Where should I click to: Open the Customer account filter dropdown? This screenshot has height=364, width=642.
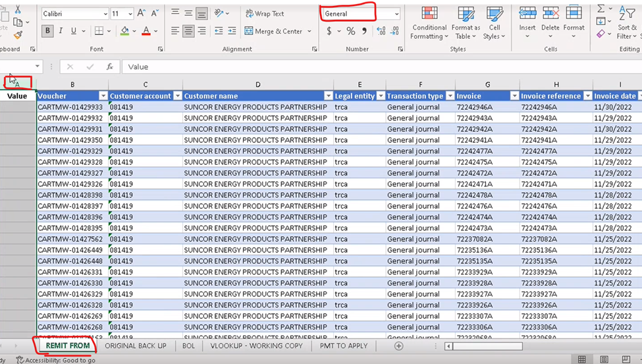[178, 96]
